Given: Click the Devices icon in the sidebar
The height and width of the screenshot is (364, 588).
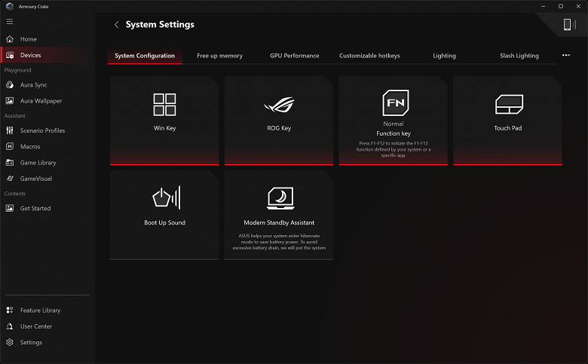Looking at the screenshot, I should pos(10,55).
